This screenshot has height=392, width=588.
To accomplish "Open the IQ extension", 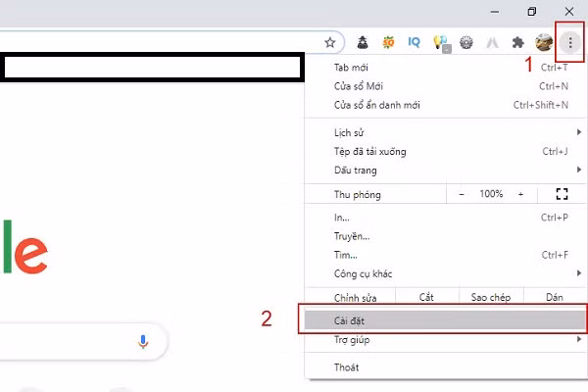I will (414, 42).
